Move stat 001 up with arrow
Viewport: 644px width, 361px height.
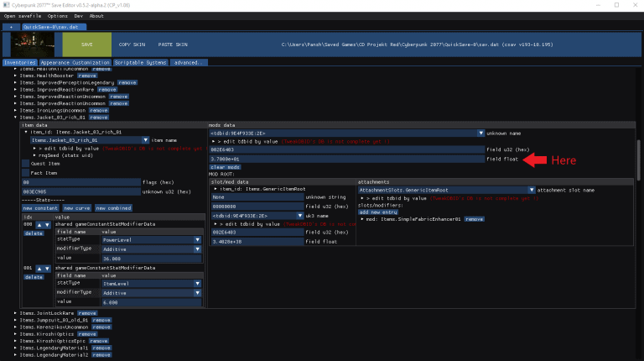pos(39,269)
